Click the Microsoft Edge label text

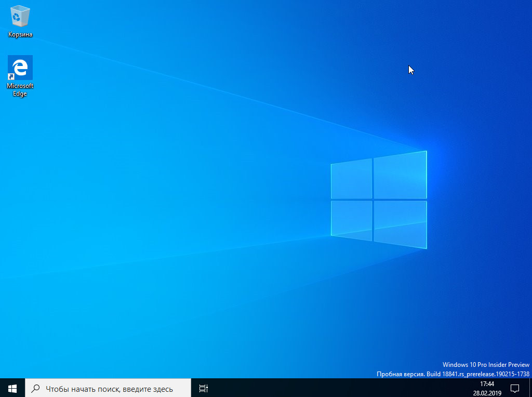click(x=20, y=89)
